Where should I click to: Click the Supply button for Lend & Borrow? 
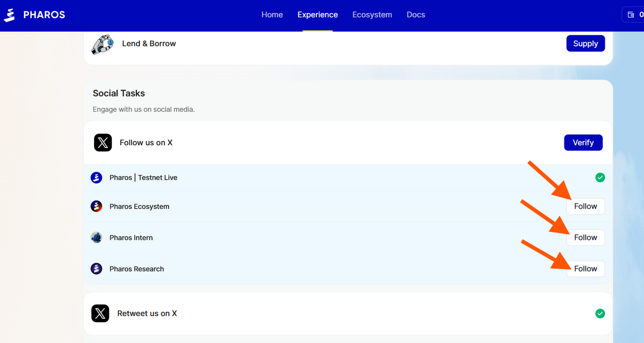click(x=586, y=43)
